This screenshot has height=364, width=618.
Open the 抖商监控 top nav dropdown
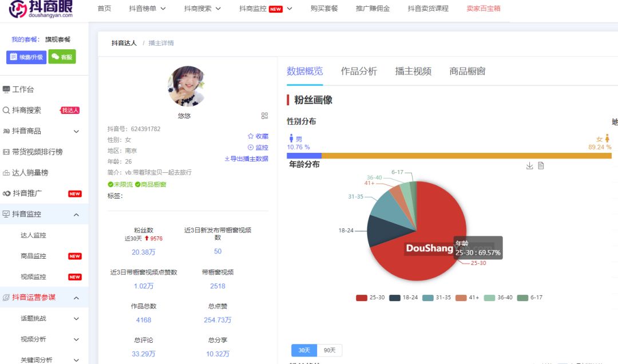coord(266,8)
